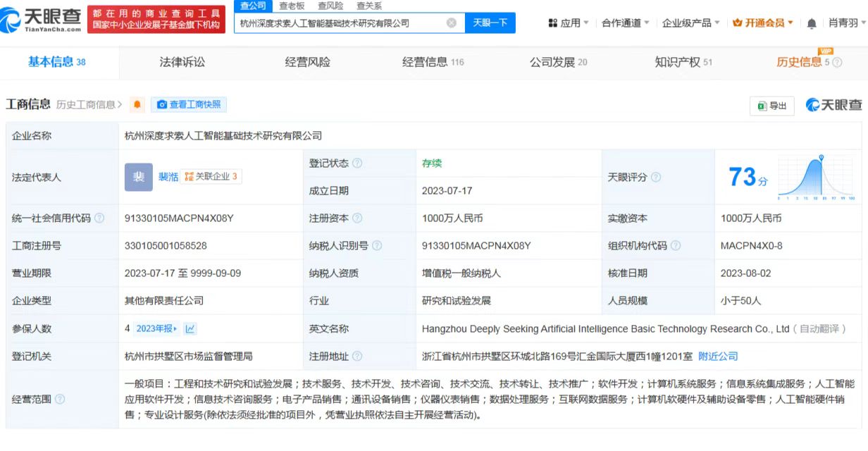Viewport: 868px width, 451px height.
Task: Open the insured-count trend chart icon
Action: tap(191, 328)
